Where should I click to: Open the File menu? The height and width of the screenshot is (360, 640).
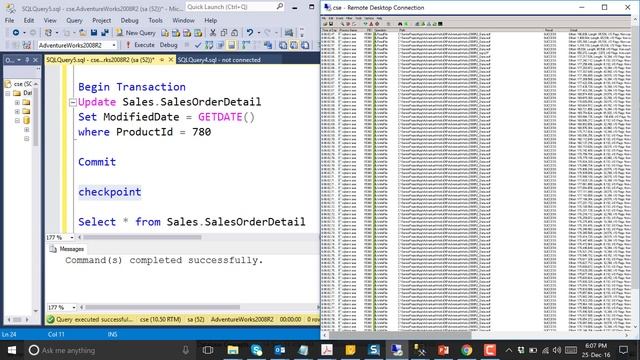9,20
